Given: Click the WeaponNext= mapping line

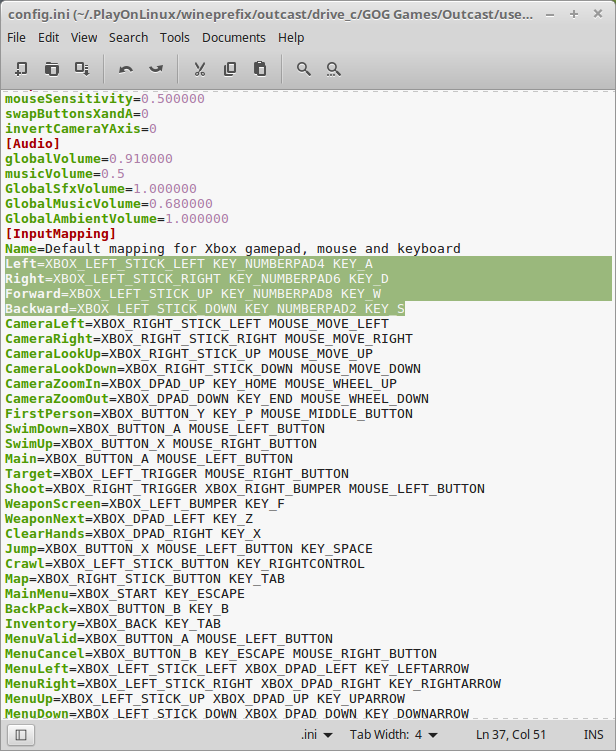Looking at the screenshot, I should click(x=129, y=519).
